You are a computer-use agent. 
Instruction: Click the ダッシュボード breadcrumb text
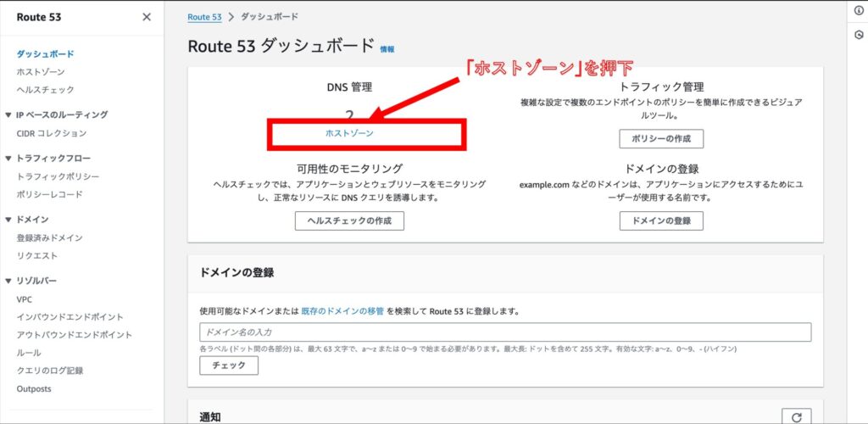pos(270,17)
